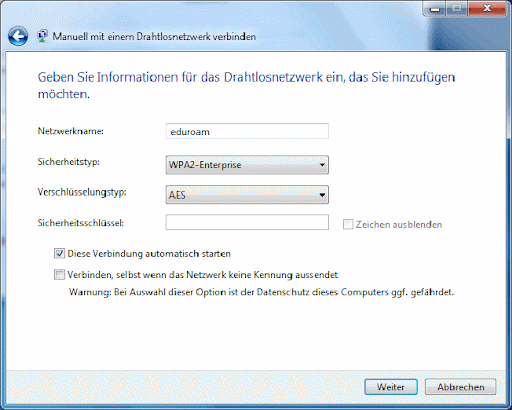Click the empty Sicherheitsschlüssel field
The width and height of the screenshot is (512, 410).
tap(247, 222)
